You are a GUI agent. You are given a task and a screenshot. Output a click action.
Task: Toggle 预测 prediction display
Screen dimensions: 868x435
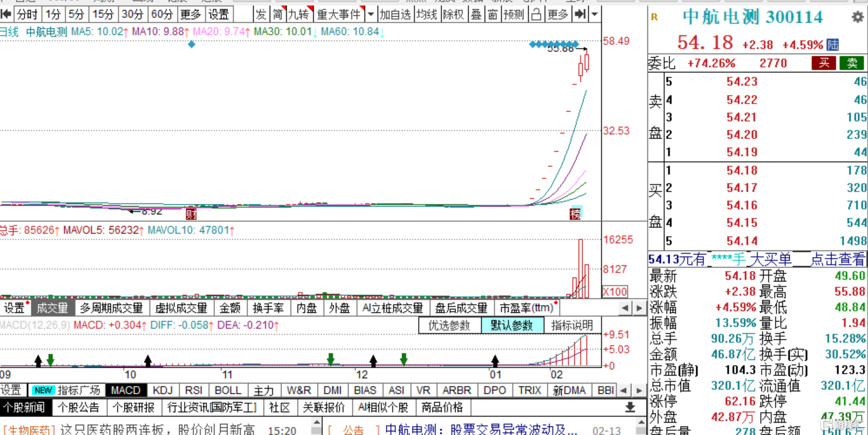[514, 14]
